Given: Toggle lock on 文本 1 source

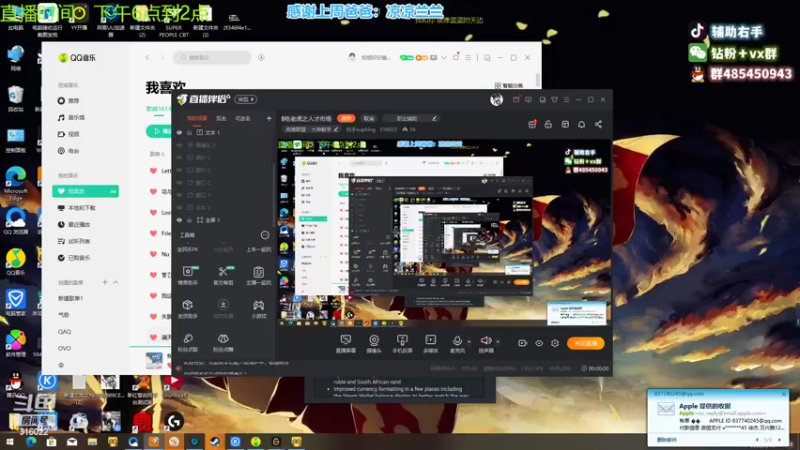Looking at the screenshot, I should [189, 133].
